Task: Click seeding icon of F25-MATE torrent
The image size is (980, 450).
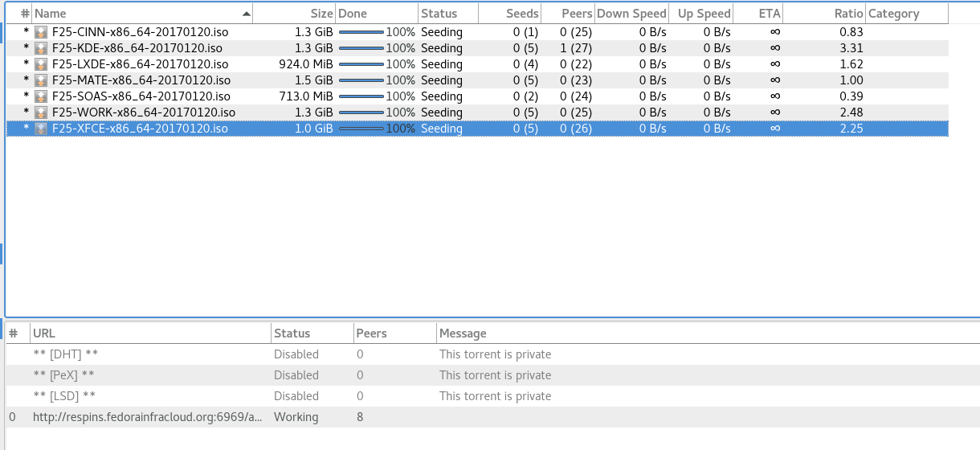Action: click(x=41, y=80)
